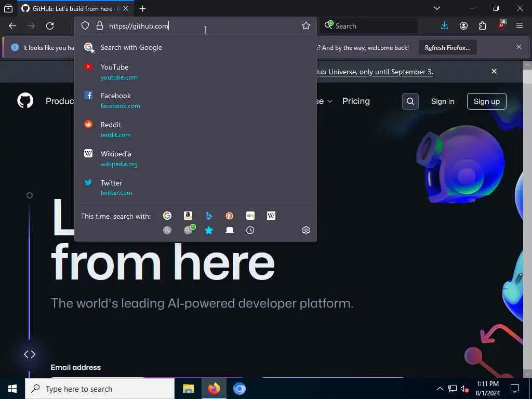Image resolution: width=532 pixels, height=399 pixels.
Task: Click the Refresh Firefox button
Action: click(447, 48)
